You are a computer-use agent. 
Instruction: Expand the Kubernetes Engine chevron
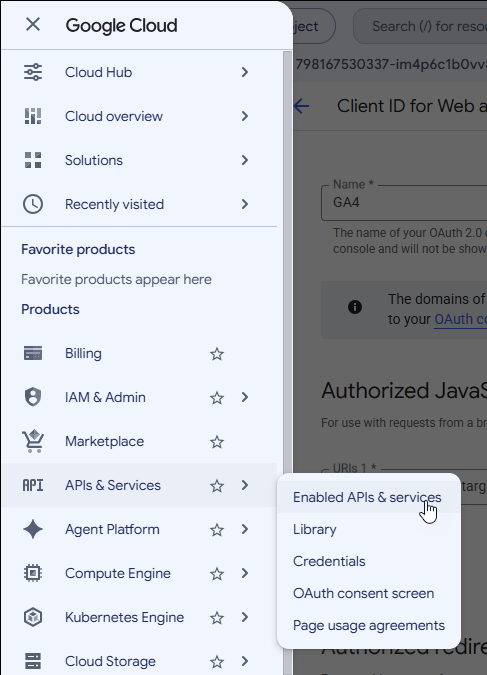point(245,617)
